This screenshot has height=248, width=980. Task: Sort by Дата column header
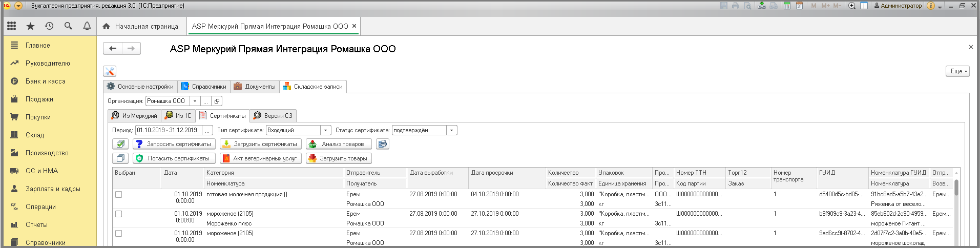point(183,173)
